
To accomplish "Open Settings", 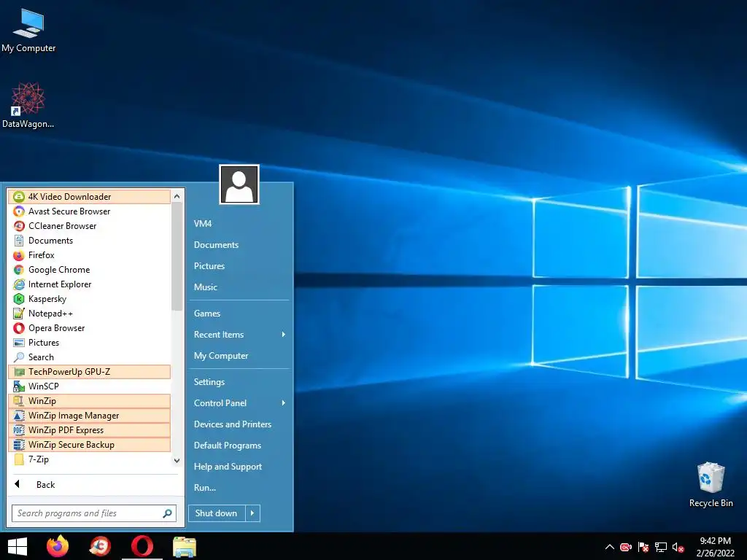I will [239, 382].
